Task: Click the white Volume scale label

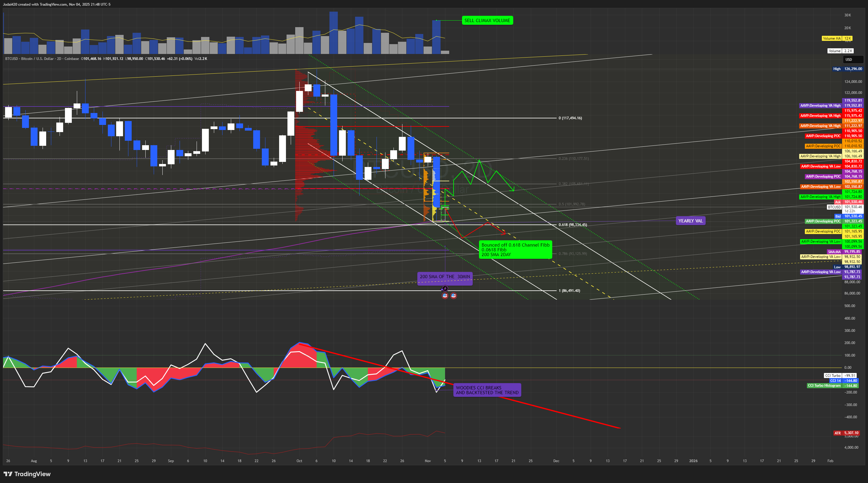Action: 834,51
